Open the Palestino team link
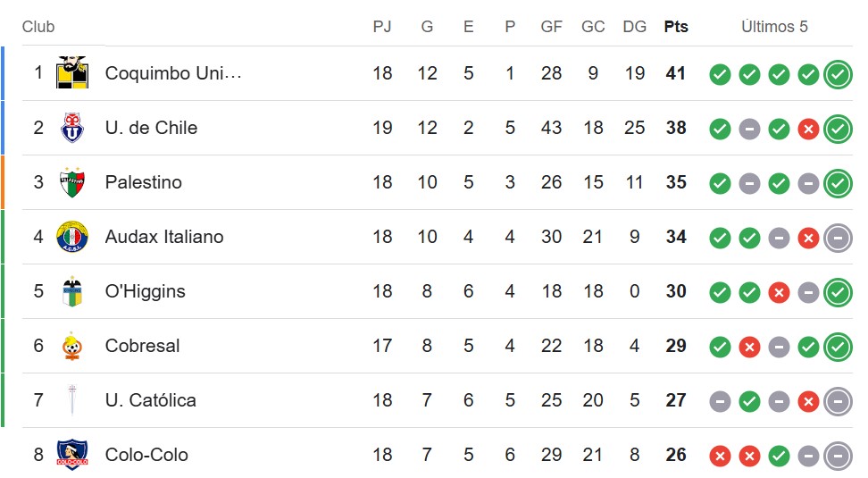The height and width of the screenshot is (478, 868). pyautogui.click(x=143, y=182)
